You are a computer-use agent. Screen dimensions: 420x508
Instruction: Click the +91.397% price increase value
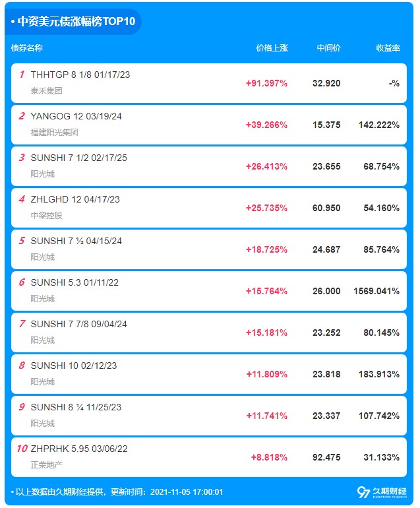(266, 83)
